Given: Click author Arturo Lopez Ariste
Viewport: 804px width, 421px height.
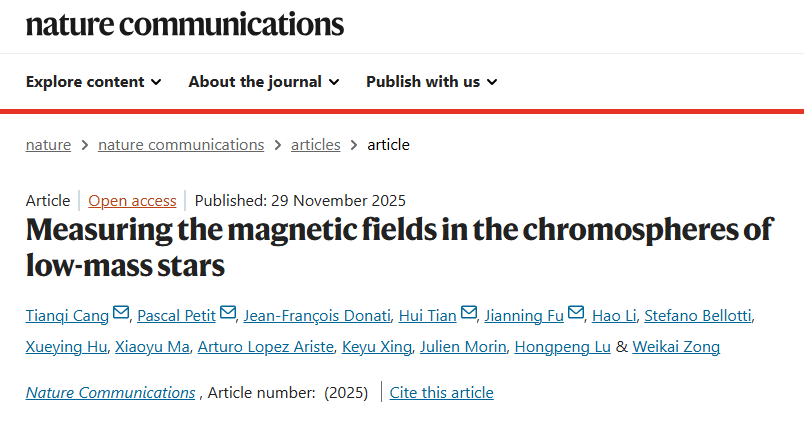Looking at the screenshot, I should (264, 347).
